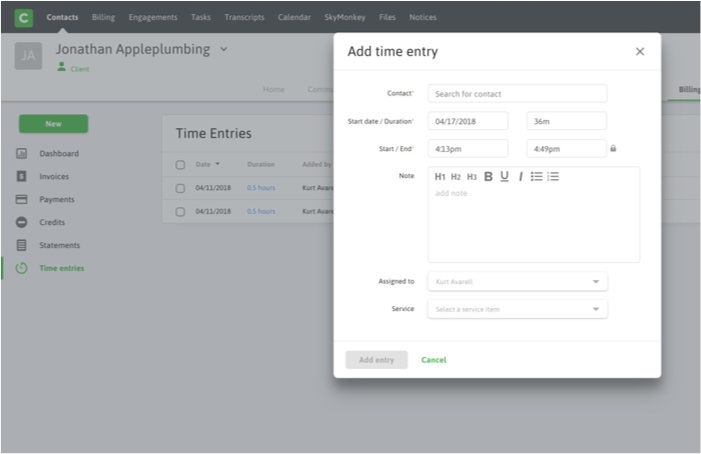The height and width of the screenshot is (454, 701).
Task: Open the Contacts top menu
Action: tap(62, 17)
